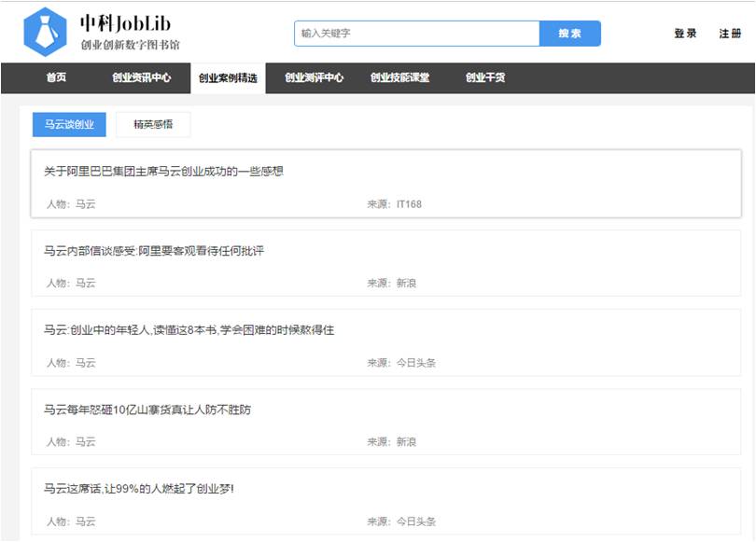The image size is (756, 542).
Task: Open article 马云这席话,让99%的人燃起了创业梦
Action: coord(139,489)
